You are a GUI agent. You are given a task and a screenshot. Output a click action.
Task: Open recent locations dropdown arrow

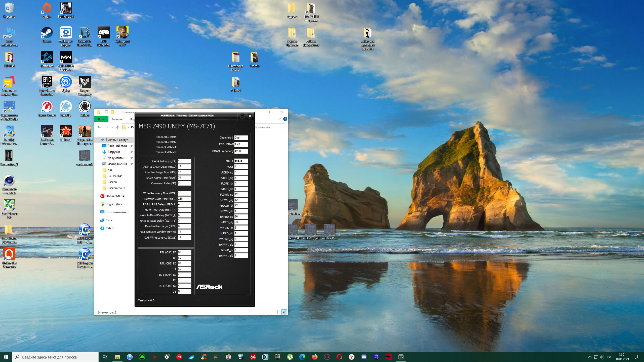click(112, 127)
